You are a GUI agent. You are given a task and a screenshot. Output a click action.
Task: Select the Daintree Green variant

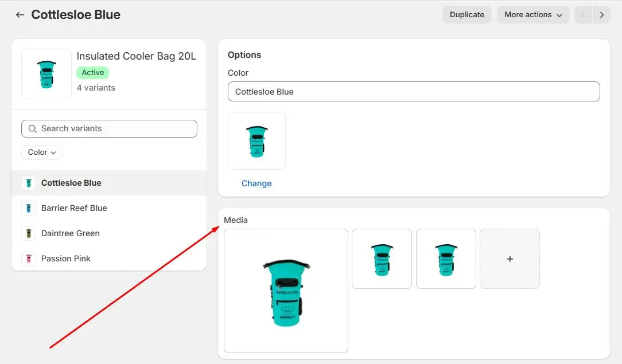[70, 233]
